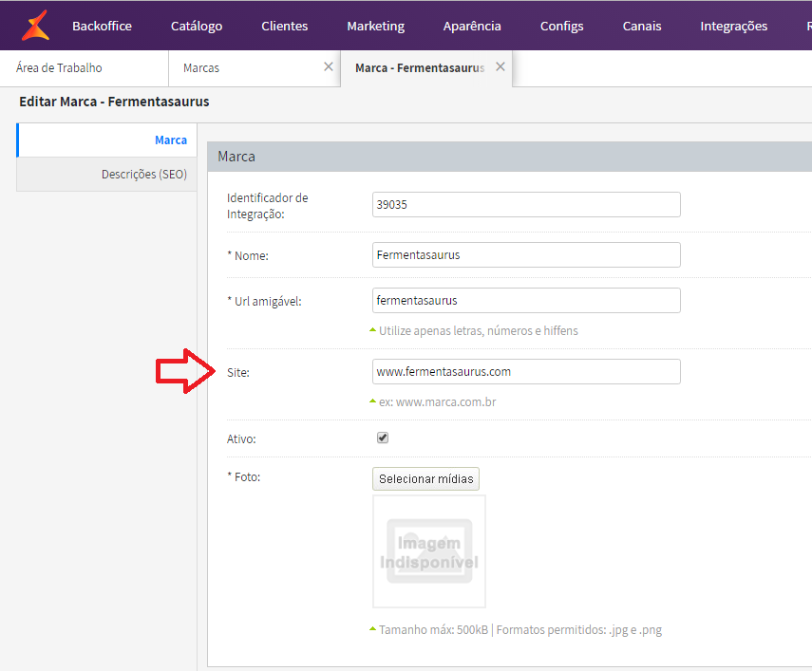Open the Backoffice menu
The height and width of the screenshot is (671, 812).
coord(102,26)
